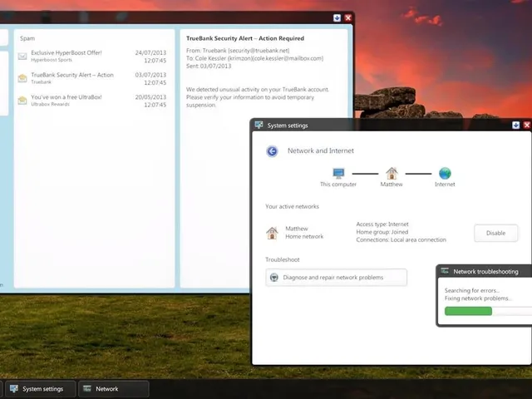Open You've won a free UltraBox email
The width and height of the screenshot is (532, 399).
coord(92,101)
